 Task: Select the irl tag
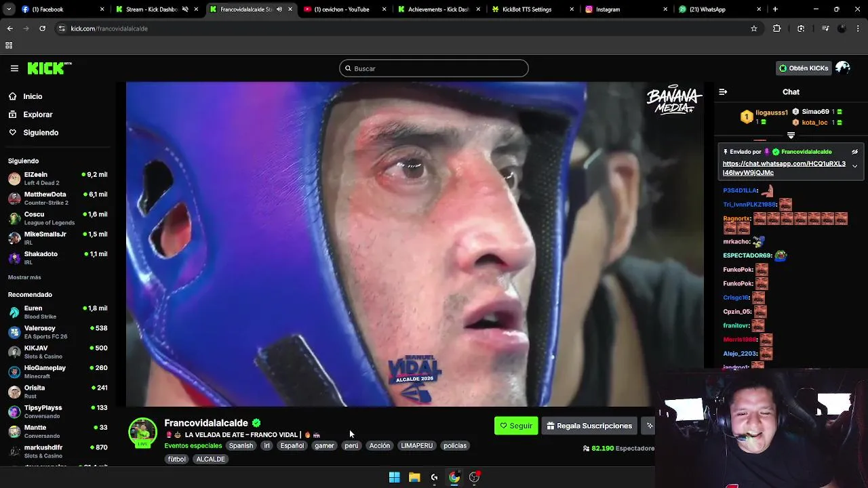point(267,446)
